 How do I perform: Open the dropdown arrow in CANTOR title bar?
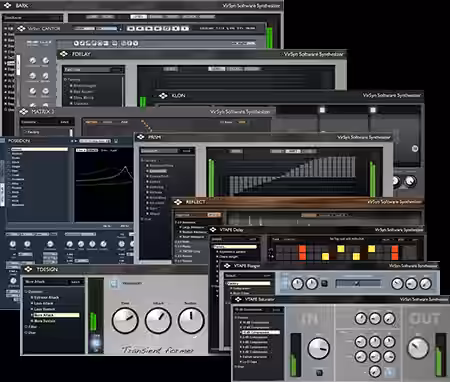[x=120, y=29]
